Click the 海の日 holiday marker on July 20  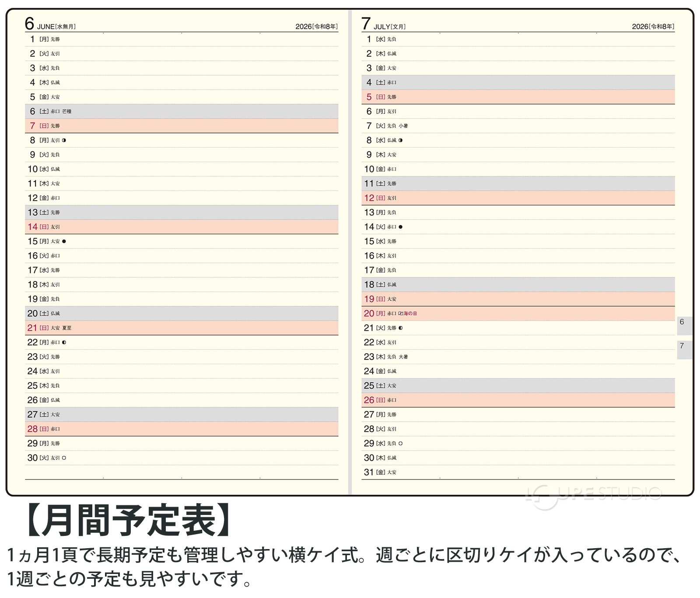pyautogui.click(x=408, y=313)
